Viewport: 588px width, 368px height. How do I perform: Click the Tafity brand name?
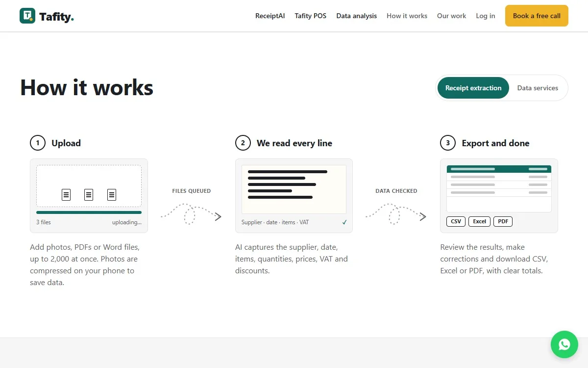[56, 17]
